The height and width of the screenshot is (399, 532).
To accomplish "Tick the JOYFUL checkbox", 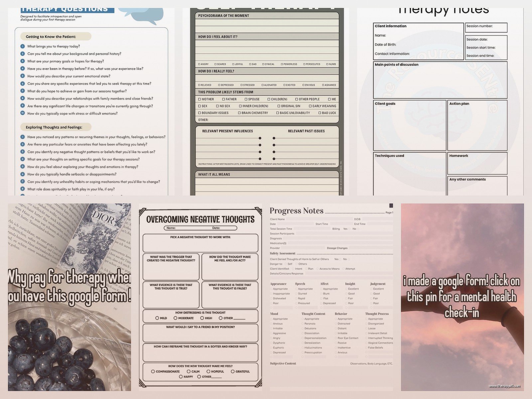I will (x=233, y=64).
